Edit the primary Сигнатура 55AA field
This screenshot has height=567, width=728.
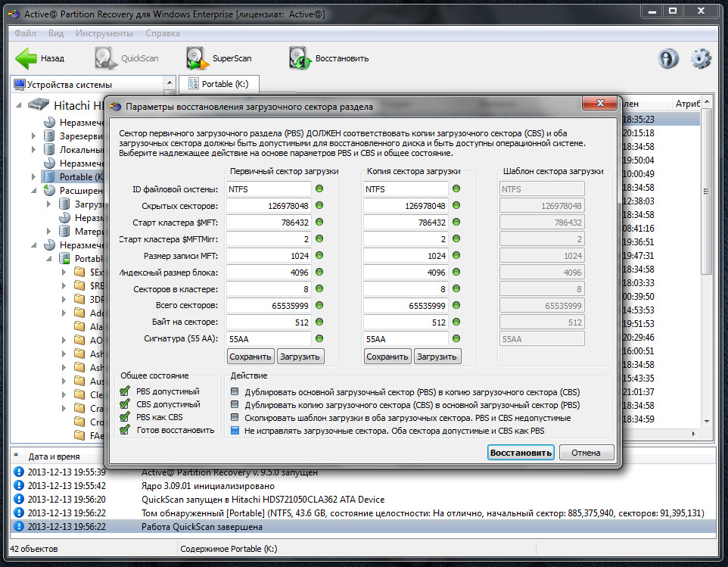(269, 339)
